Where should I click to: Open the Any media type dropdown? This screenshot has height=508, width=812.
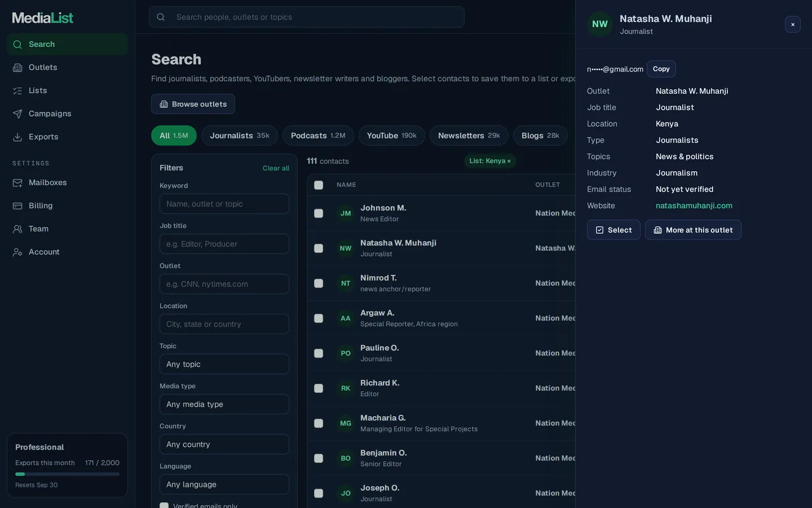pos(224,404)
